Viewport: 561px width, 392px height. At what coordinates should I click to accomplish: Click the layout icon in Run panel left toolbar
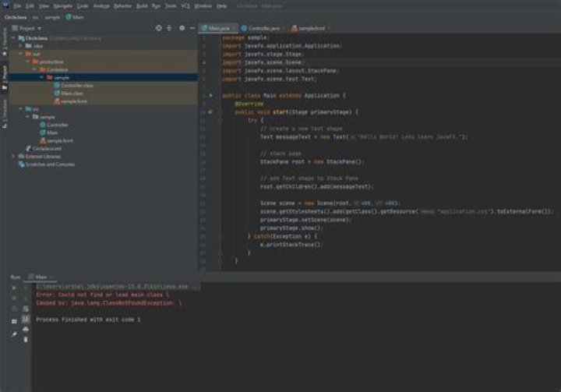point(14,322)
